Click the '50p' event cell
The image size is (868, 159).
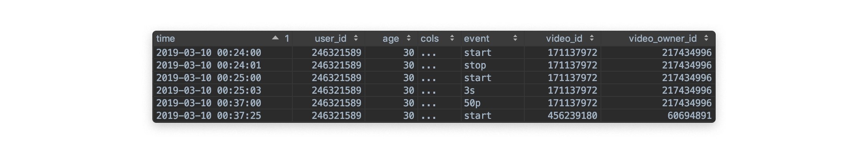click(x=472, y=103)
